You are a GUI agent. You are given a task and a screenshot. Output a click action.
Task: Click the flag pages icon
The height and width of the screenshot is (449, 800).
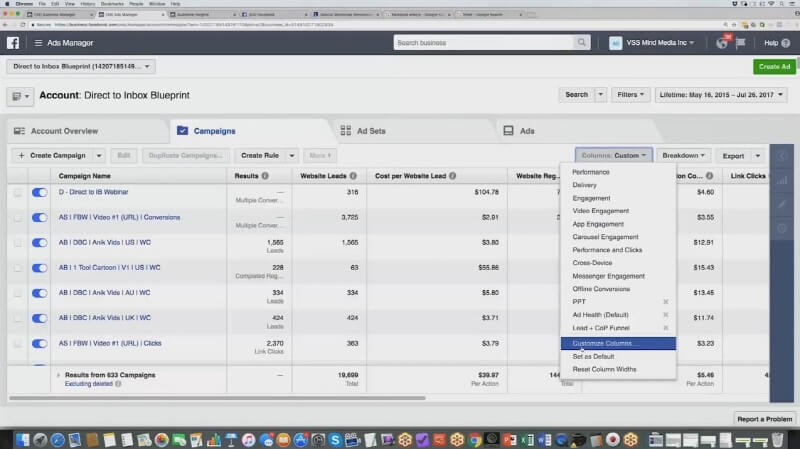click(741, 43)
